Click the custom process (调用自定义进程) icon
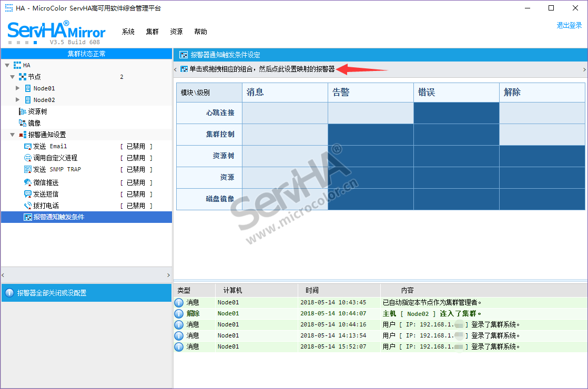588x389 pixels. (x=28, y=158)
